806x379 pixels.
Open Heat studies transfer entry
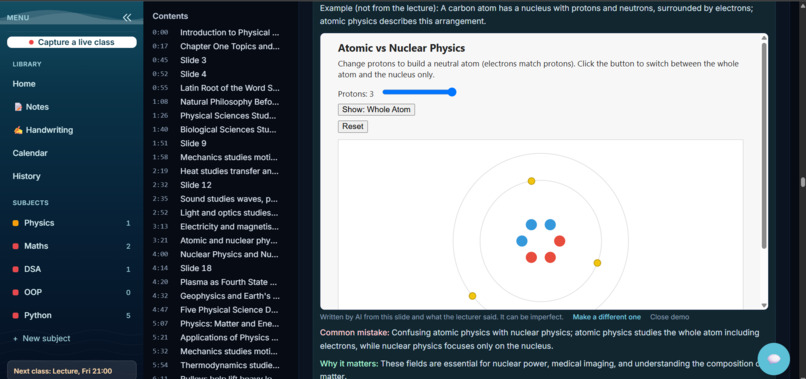pos(216,171)
